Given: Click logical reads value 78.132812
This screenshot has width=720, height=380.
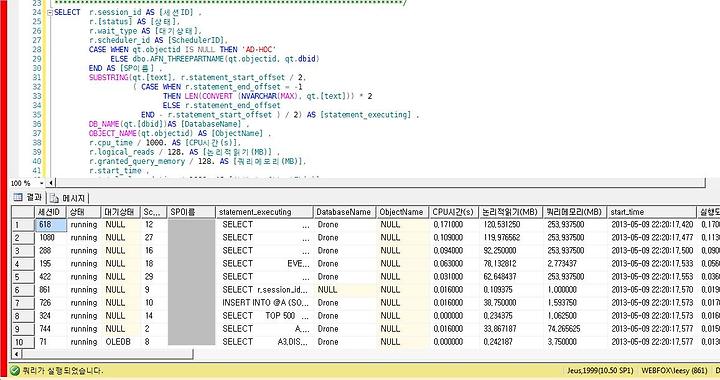Looking at the screenshot, I should coord(510,263).
